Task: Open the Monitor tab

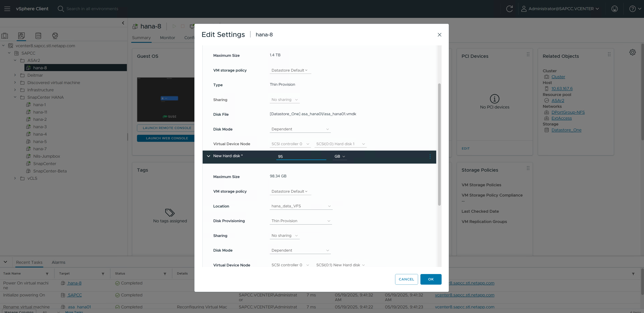Action: [167, 38]
